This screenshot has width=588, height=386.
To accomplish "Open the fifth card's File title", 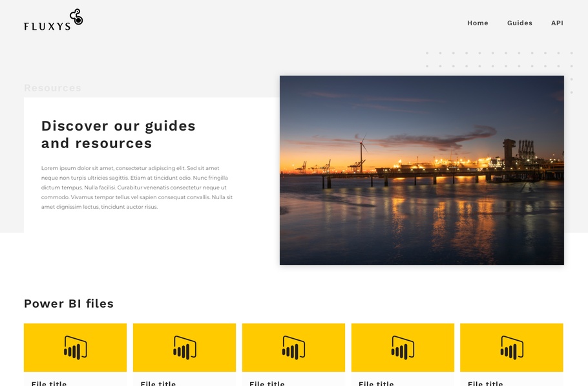I will coord(485,383).
